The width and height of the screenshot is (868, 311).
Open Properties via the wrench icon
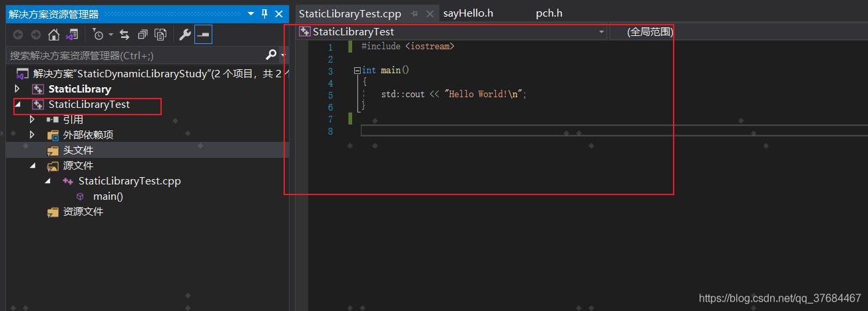tap(186, 35)
